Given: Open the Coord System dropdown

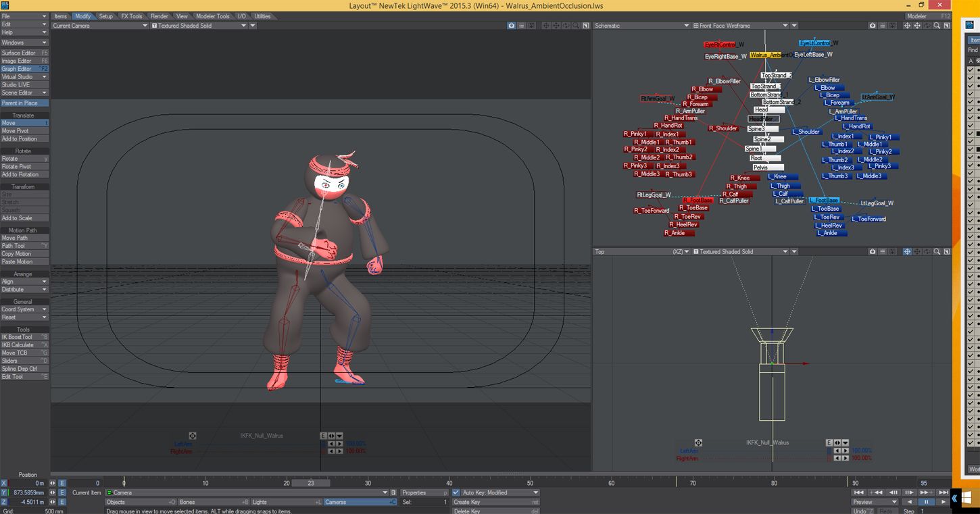Looking at the screenshot, I should [x=24, y=309].
